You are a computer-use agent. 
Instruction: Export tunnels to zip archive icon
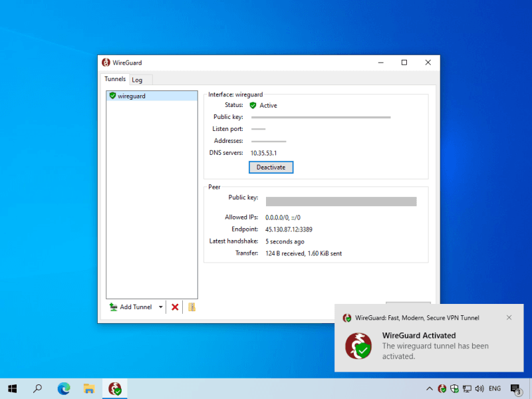pyautogui.click(x=192, y=307)
